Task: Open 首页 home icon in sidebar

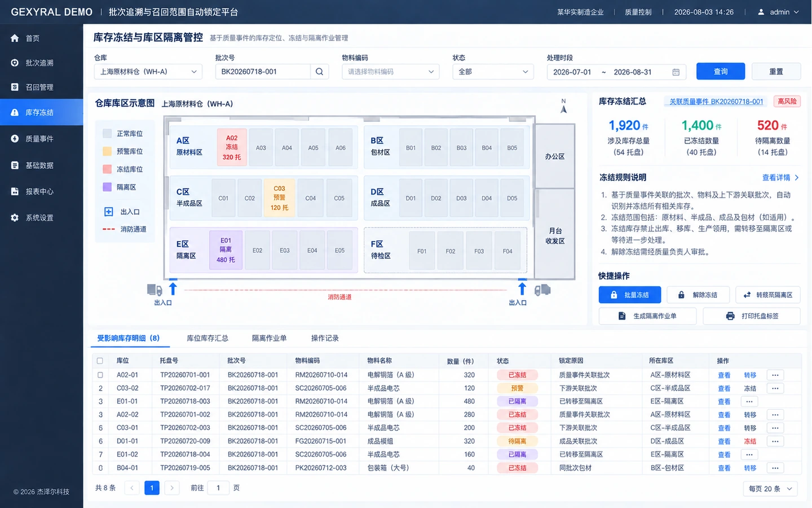Action: 15,38
